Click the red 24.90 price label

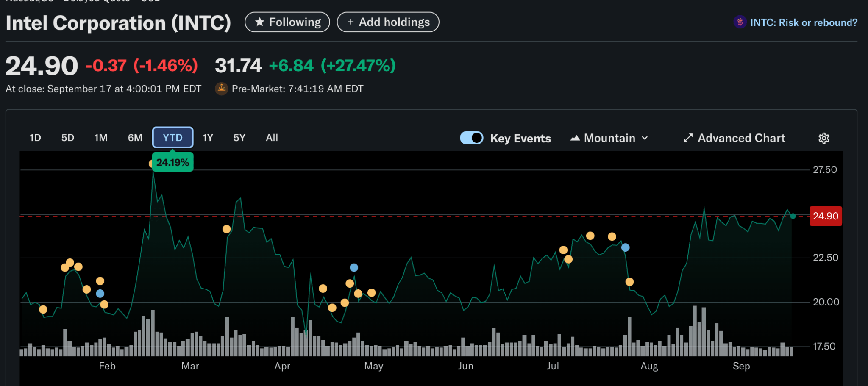[825, 216]
